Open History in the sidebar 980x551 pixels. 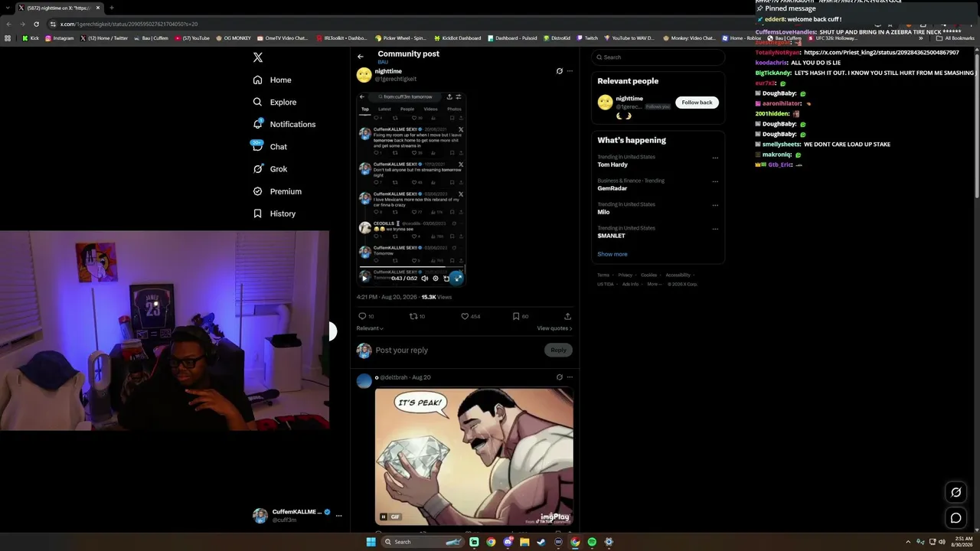click(274, 214)
